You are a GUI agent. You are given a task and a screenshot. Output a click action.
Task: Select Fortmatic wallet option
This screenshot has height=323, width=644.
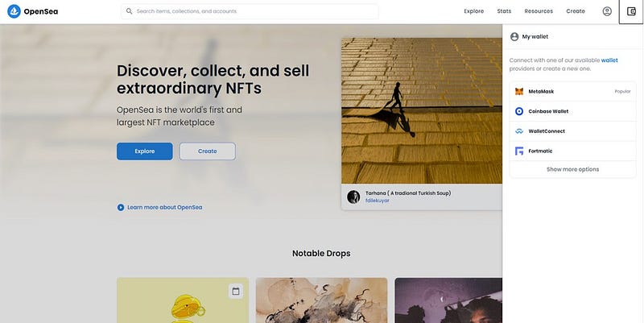click(x=572, y=151)
